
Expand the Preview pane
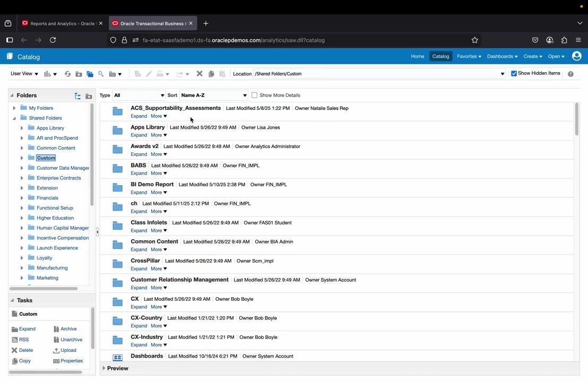pyautogui.click(x=104, y=368)
